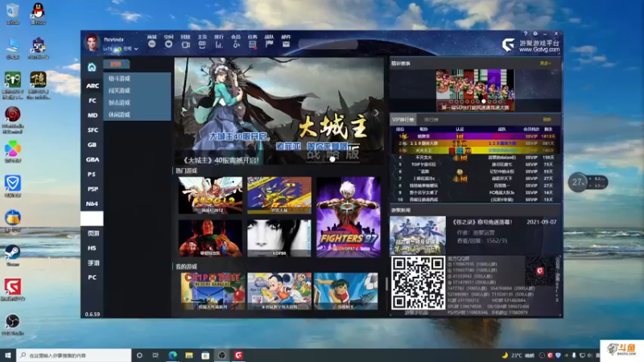
Task: Select the N64 platform tab
Action: click(92, 204)
